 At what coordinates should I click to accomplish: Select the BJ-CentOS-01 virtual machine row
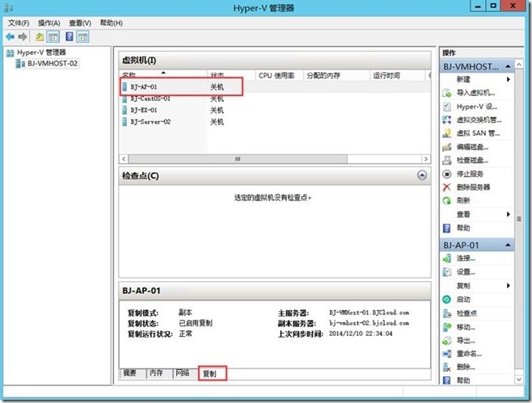(275, 99)
